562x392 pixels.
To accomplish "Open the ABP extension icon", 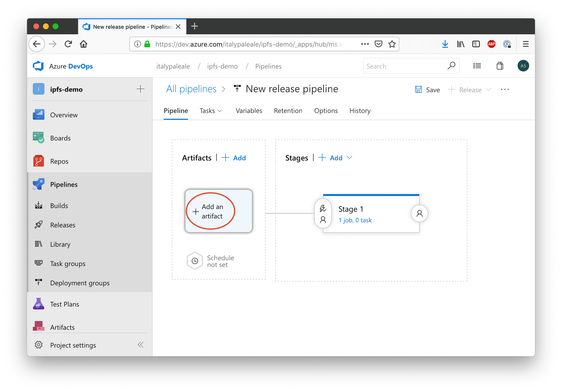I will coord(492,44).
